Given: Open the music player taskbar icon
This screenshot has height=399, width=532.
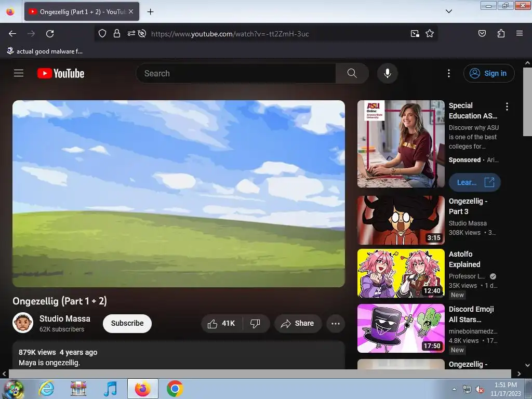Looking at the screenshot, I should tap(110, 389).
